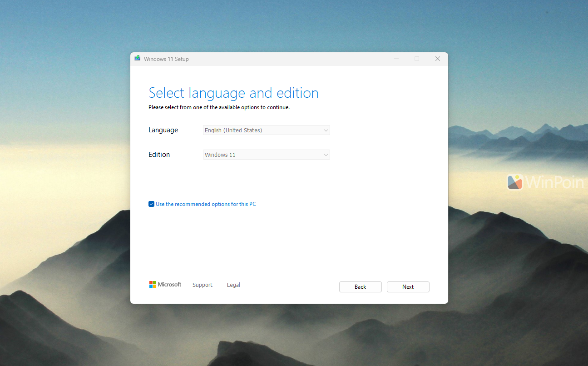Click the Windows 11 Setup title bar icon
Screen dimensions: 588x366
[x=137, y=58]
